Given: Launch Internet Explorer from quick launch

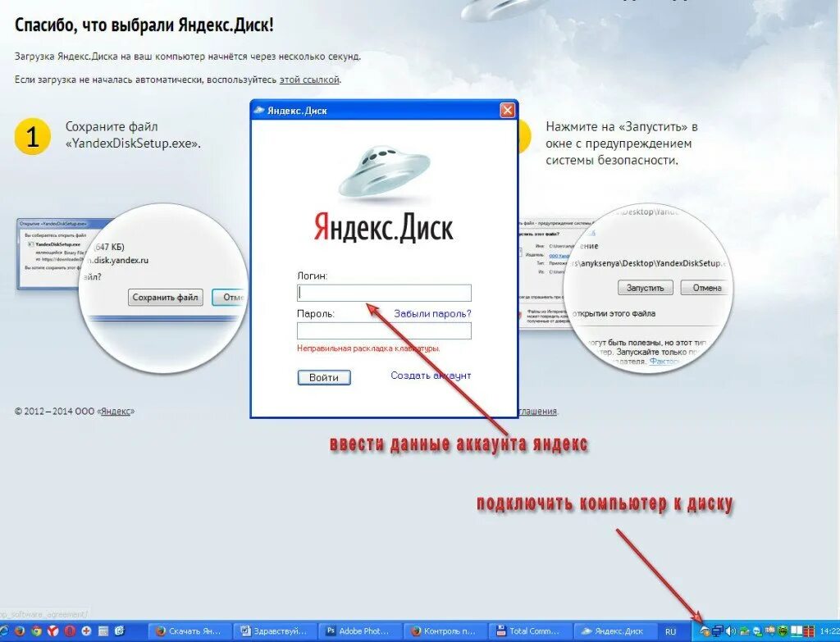Looking at the screenshot, I should coord(3,631).
